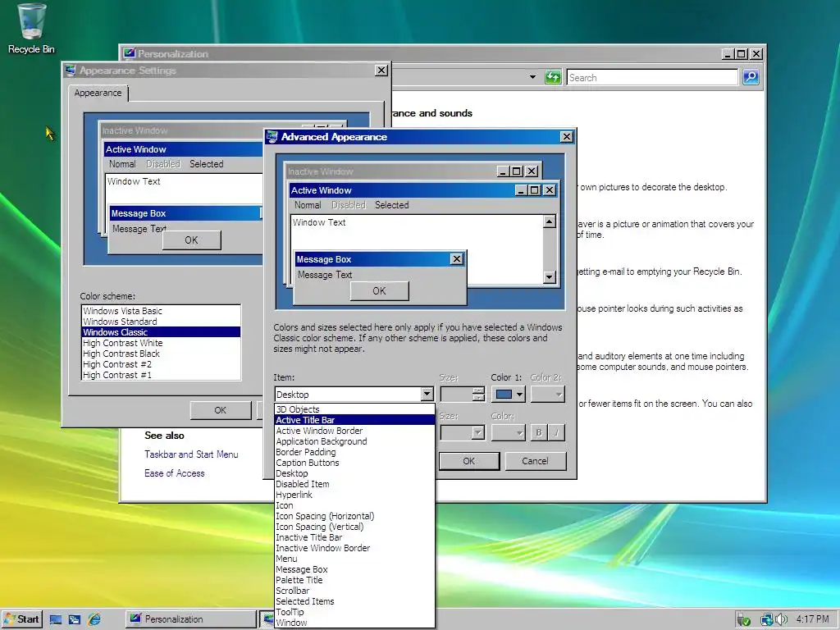Choose Message Box from the item list
840x630 pixels.
[354, 569]
